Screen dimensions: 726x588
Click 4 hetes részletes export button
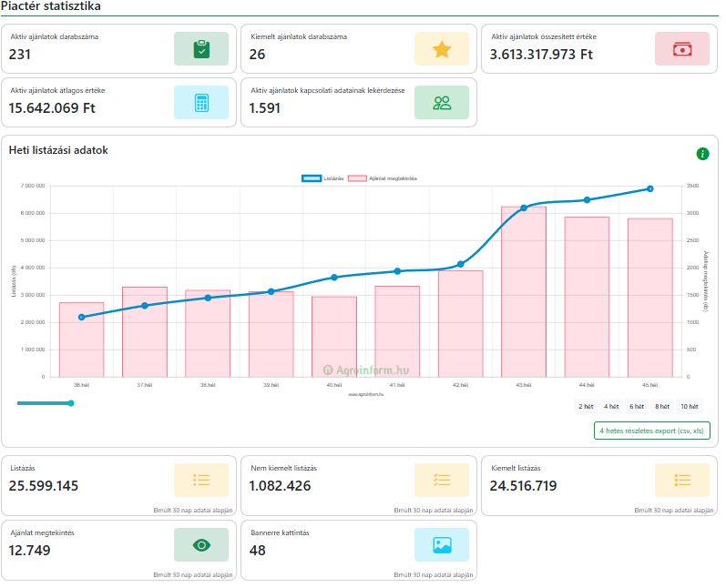point(651,431)
